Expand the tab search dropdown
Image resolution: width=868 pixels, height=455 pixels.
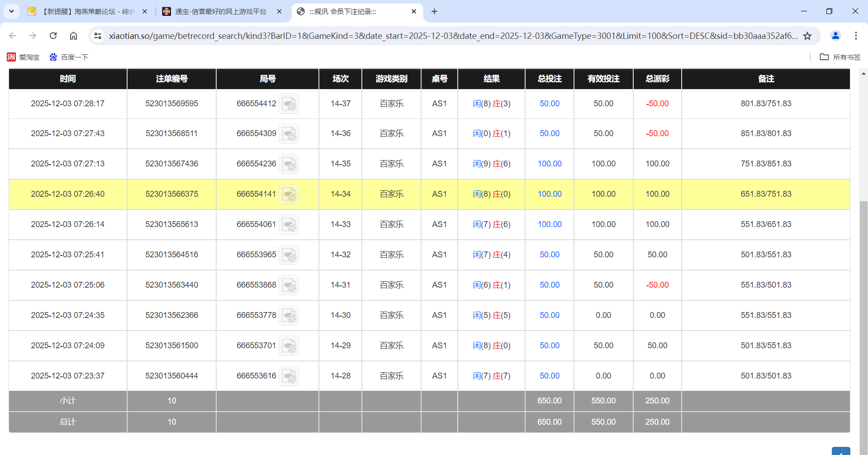coord(11,11)
